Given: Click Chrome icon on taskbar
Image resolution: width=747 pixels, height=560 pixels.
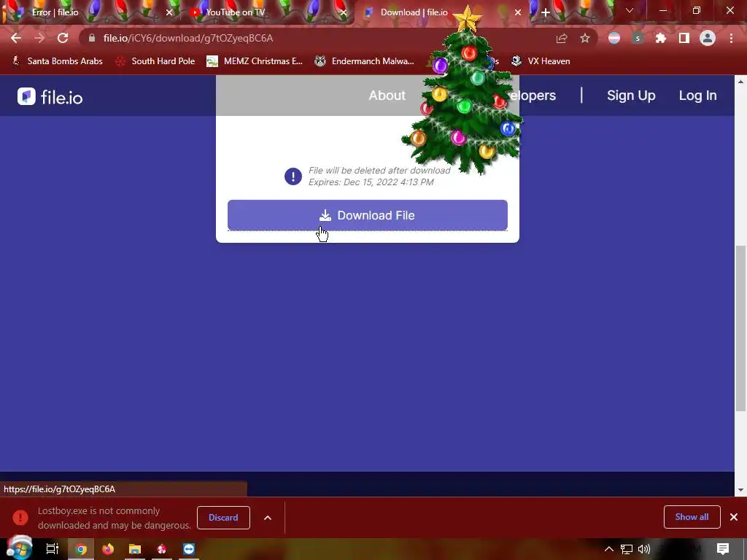Looking at the screenshot, I should coord(81,549).
